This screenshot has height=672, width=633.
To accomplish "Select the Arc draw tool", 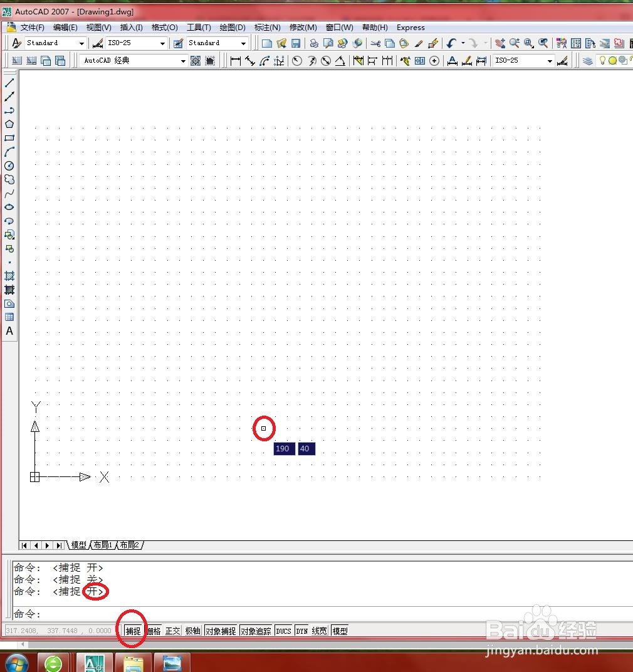I will tap(9, 152).
